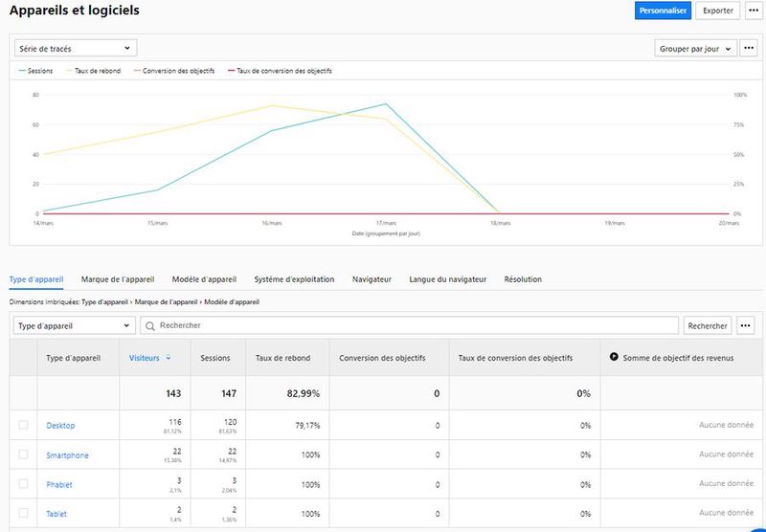Open the Tablet device link
The width and height of the screenshot is (766, 532).
tap(56, 514)
